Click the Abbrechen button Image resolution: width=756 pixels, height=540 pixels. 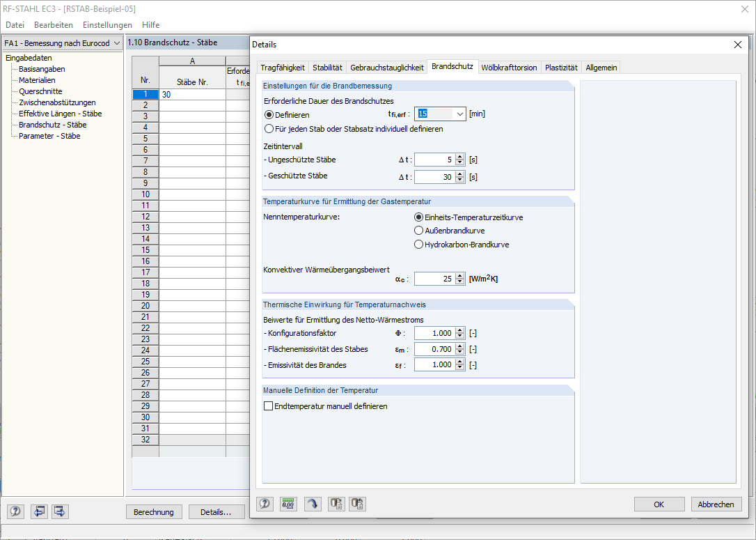click(x=716, y=504)
